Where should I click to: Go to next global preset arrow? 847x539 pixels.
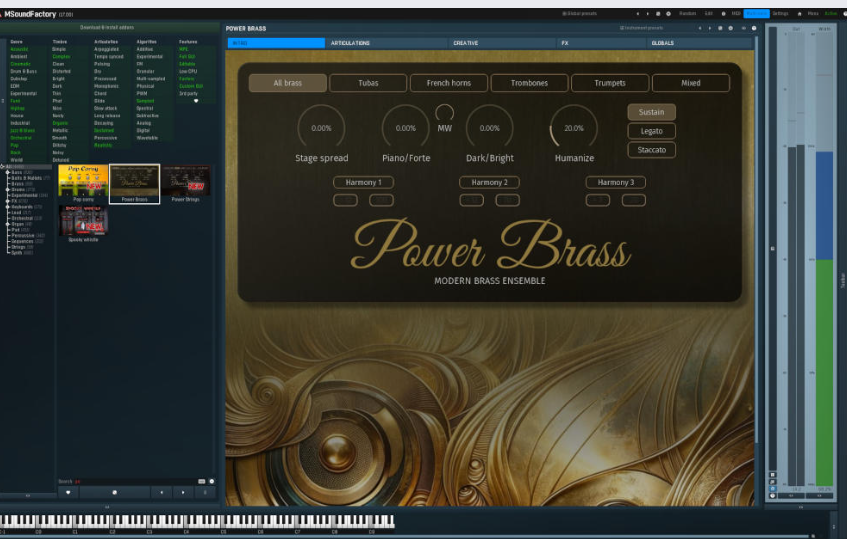tap(648, 14)
